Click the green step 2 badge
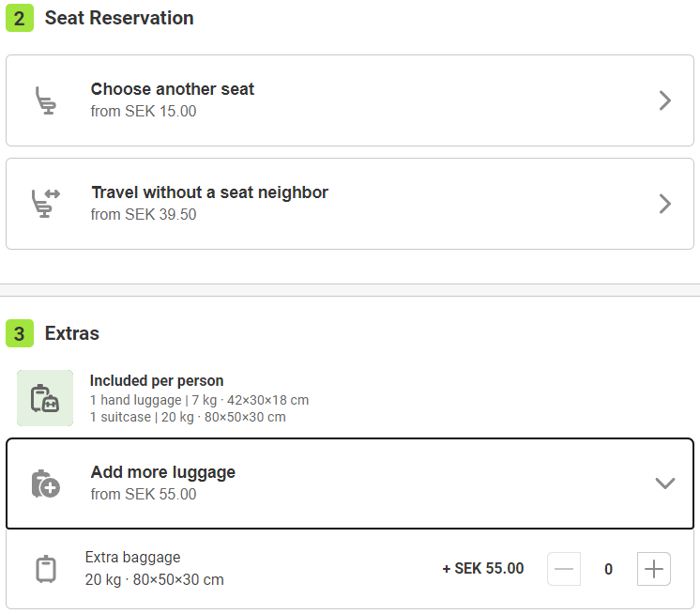 tap(20, 18)
